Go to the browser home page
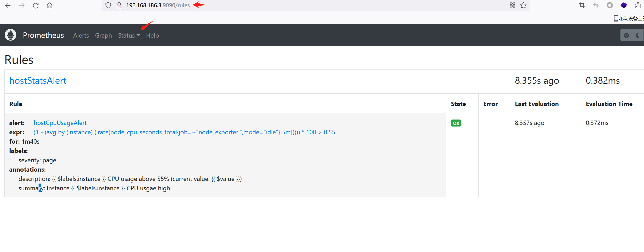Viewport: 644px width, 252px height. pyautogui.click(x=49, y=5)
